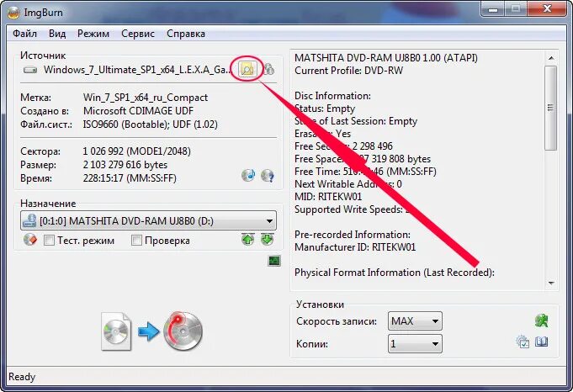Click Manufacturer ID: RITEKW01 line

point(355,247)
